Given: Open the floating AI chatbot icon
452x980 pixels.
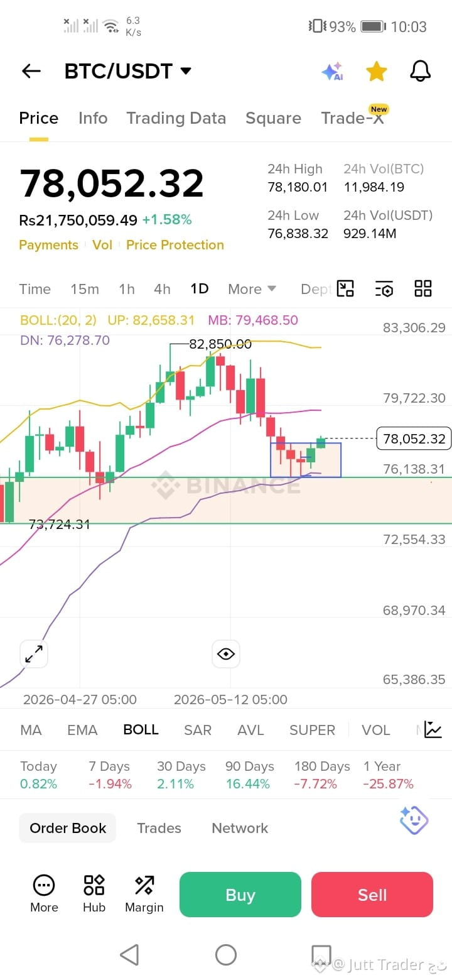Looking at the screenshot, I should tap(414, 819).
